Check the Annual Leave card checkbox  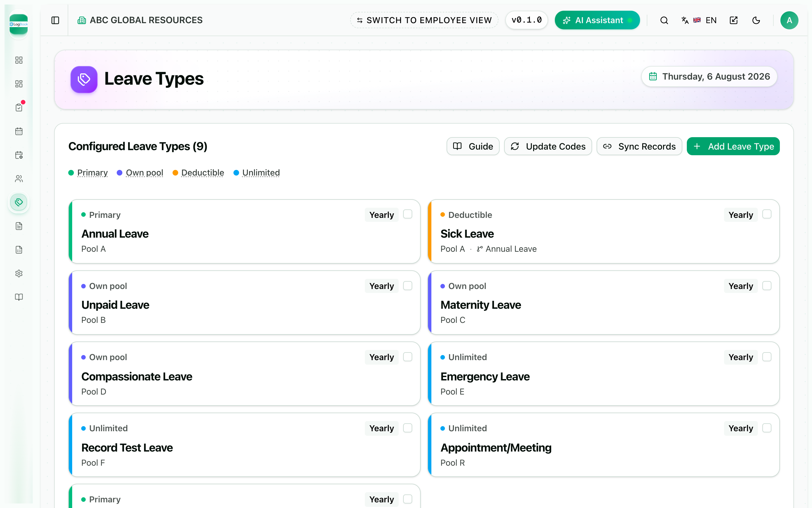(x=408, y=214)
